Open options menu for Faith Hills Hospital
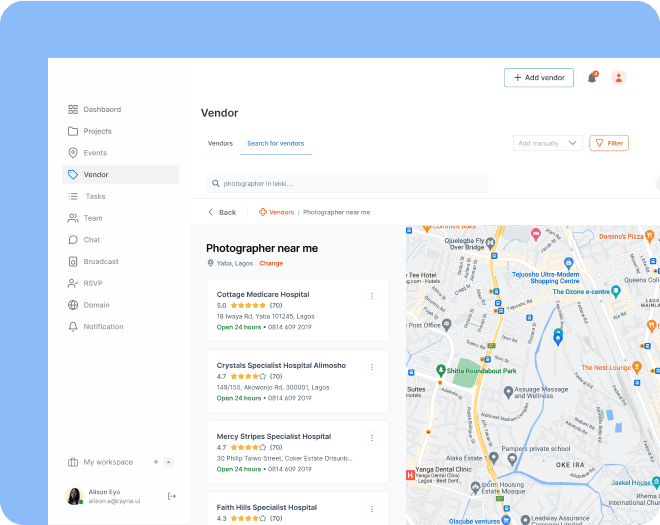 point(372,509)
